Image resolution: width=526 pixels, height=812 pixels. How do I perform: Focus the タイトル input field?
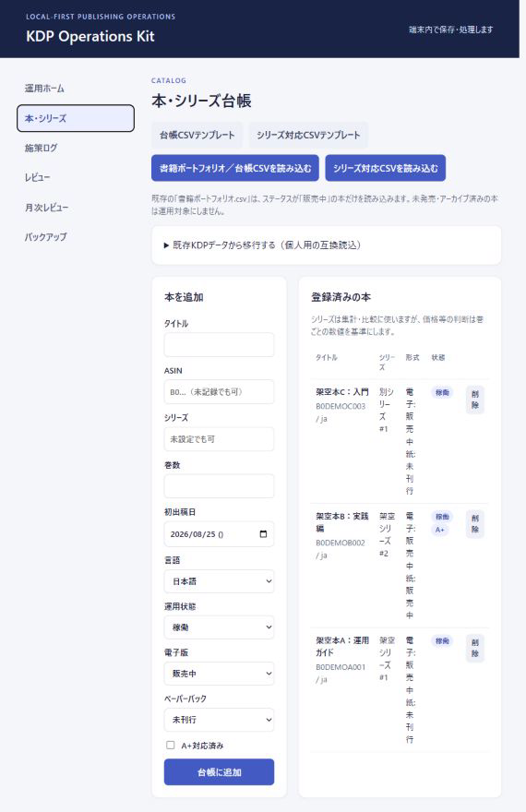pos(219,344)
